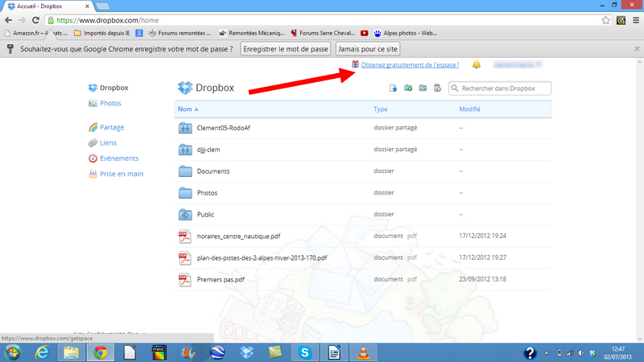The height and width of the screenshot is (362, 644).
Task: Click the Clement05-RodoAf shared folder icon
Action: point(185,128)
